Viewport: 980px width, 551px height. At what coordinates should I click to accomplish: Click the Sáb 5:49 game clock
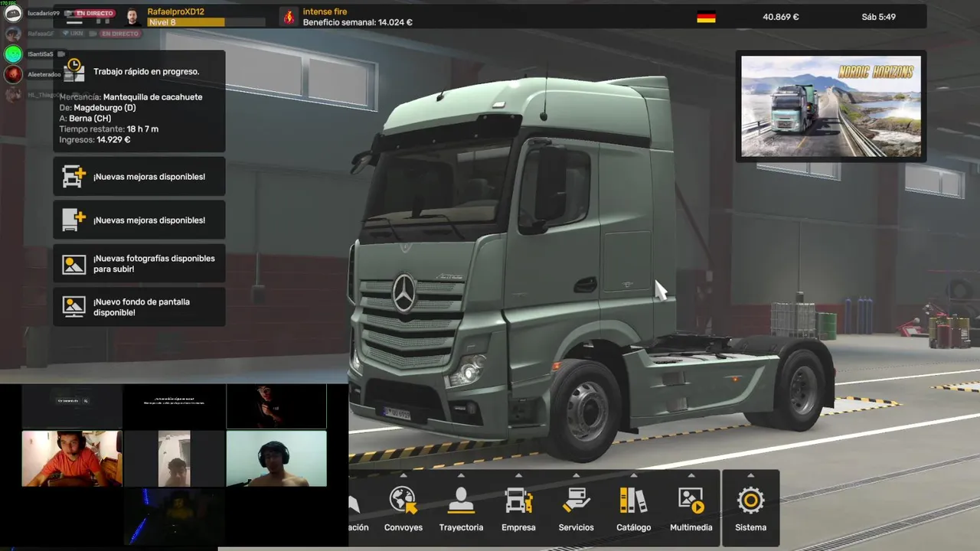[x=877, y=17]
